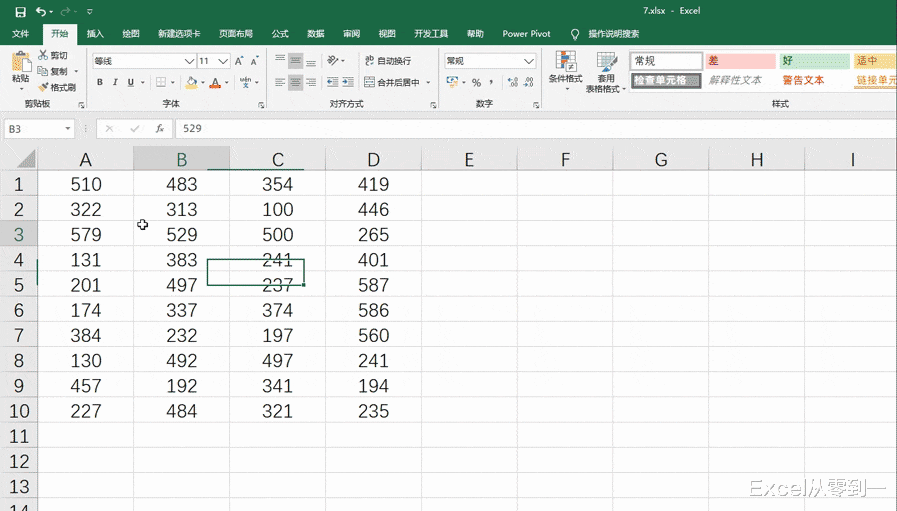The width and height of the screenshot is (897, 511).
Task: Click the increase font size icon
Action: coord(240,61)
